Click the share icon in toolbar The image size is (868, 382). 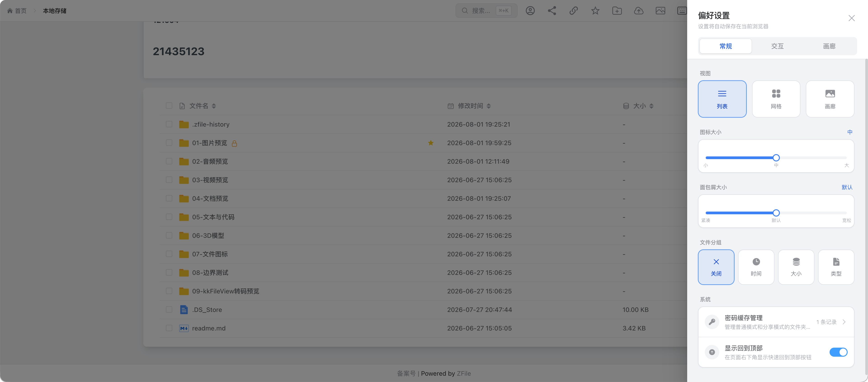[552, 11]
